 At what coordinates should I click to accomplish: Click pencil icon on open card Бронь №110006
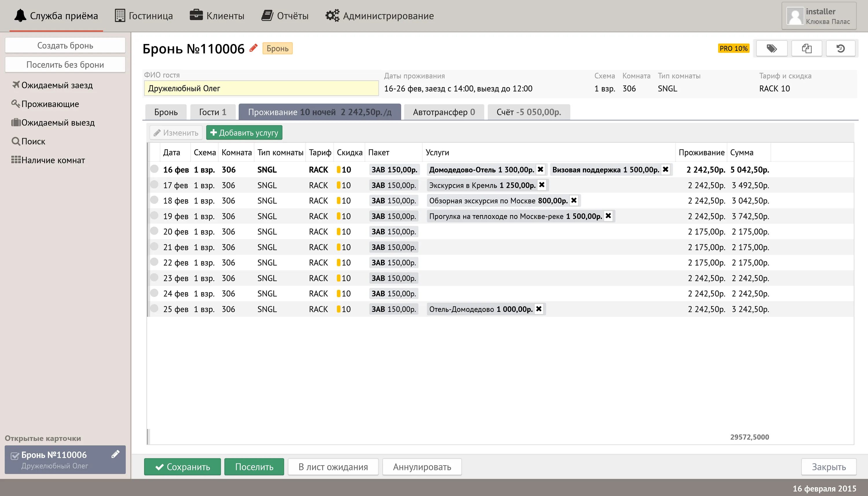(x=115, y=454)
